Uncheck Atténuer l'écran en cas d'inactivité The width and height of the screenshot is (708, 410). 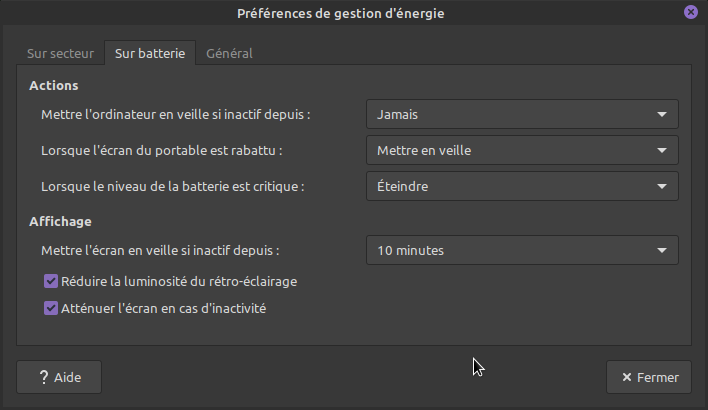click(x=52, y=309)
